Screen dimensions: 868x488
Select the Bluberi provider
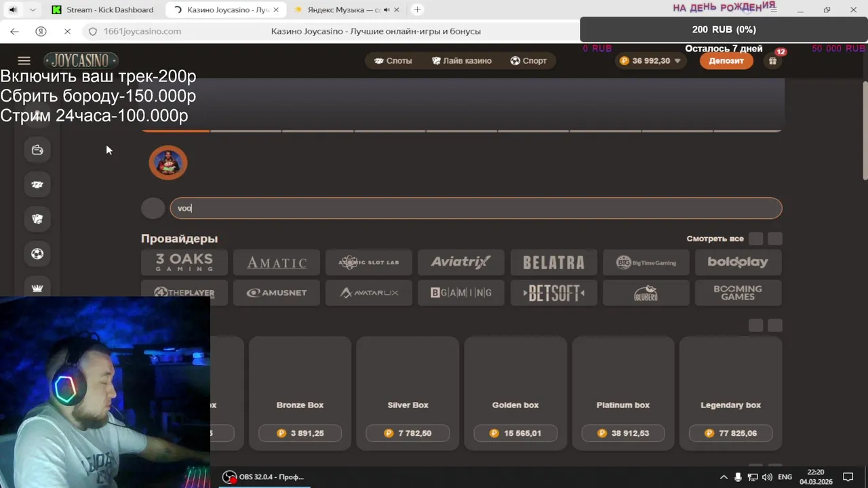click(646, 293)
